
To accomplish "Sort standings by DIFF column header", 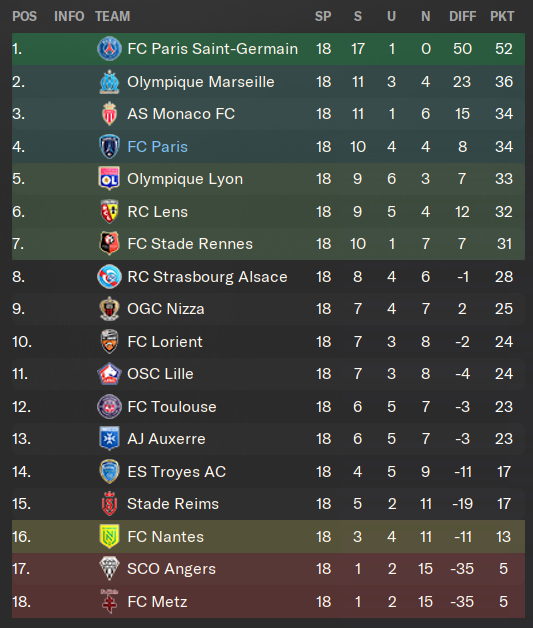I will click(x=462, y=16).
